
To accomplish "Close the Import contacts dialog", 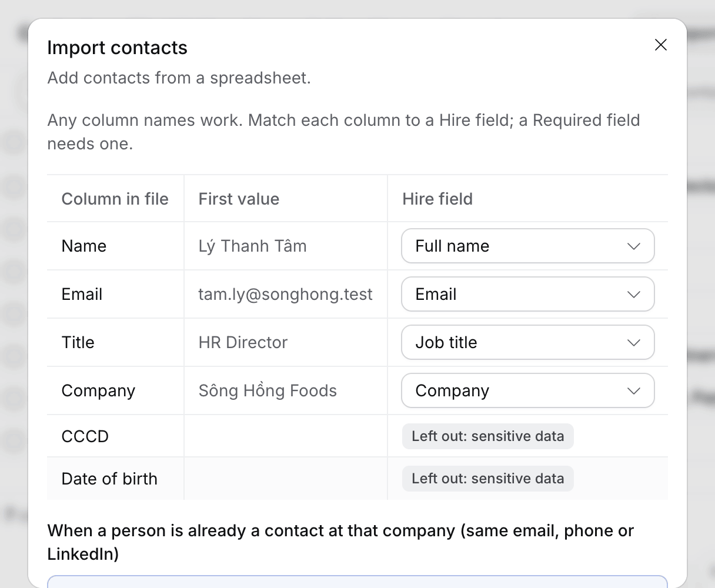I will point(661,45).
